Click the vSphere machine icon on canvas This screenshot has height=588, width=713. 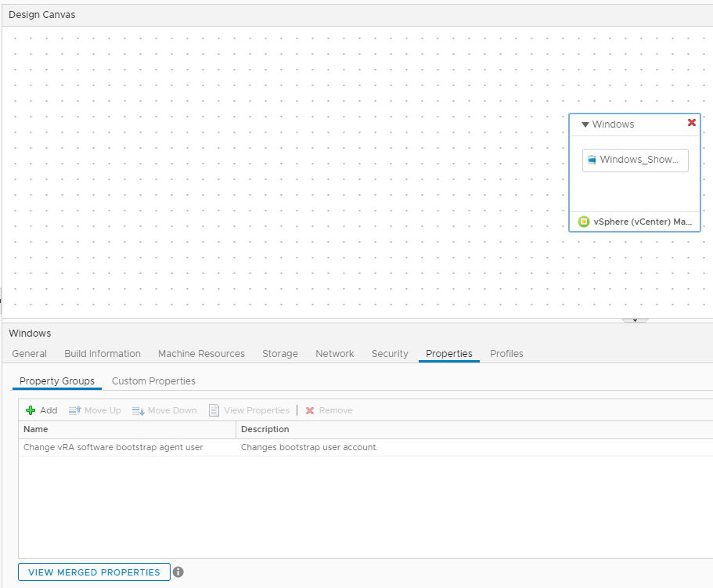click(584, 222)
